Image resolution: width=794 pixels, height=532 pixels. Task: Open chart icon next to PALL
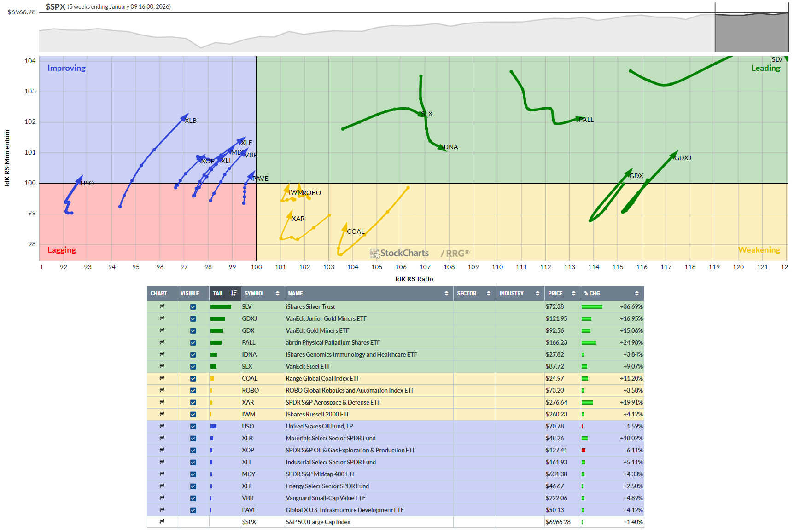(x=162, y=342)
